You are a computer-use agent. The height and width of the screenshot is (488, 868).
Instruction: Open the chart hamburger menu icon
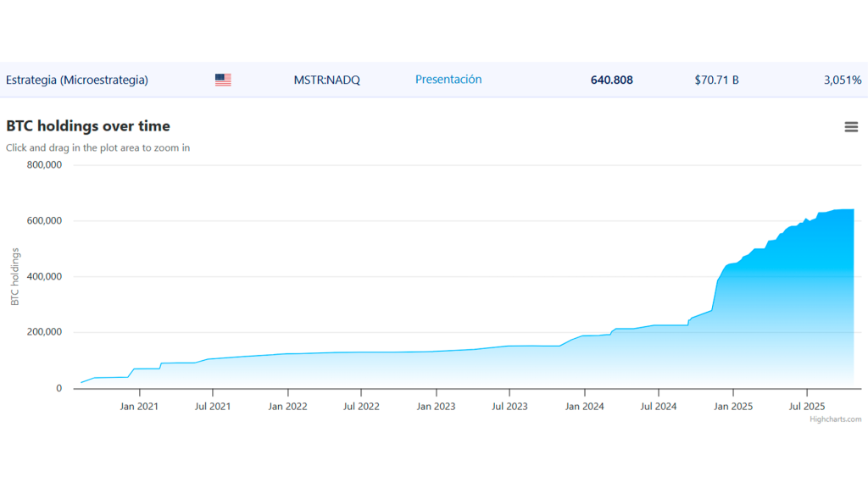pos(851,127)
